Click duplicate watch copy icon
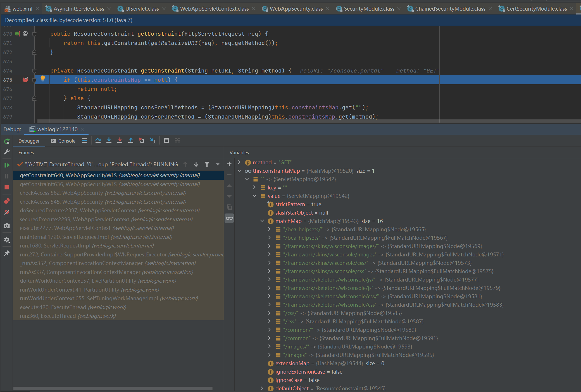The image size is (581, 392). [229, 207]
